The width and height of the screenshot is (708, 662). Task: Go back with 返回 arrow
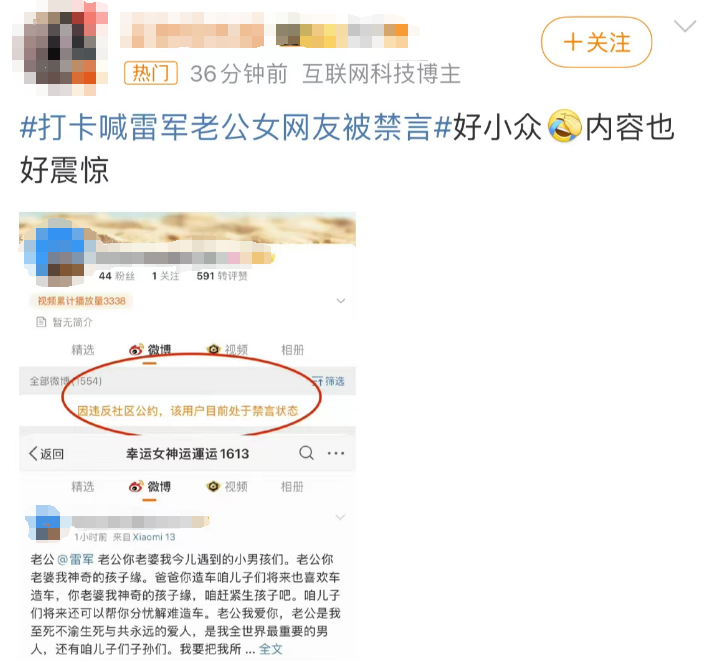click(47, 453)
